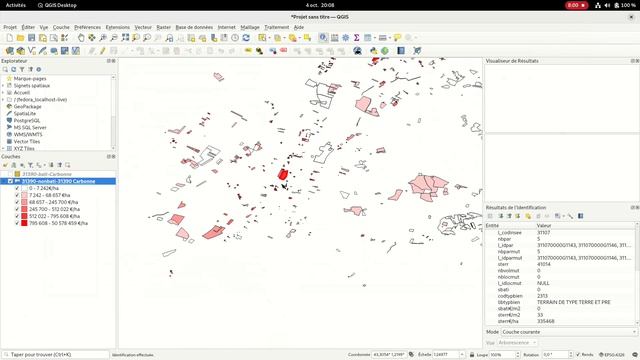
Task: Open the Mode 'Couche courante' dropdown
Action: click(569, 332)
